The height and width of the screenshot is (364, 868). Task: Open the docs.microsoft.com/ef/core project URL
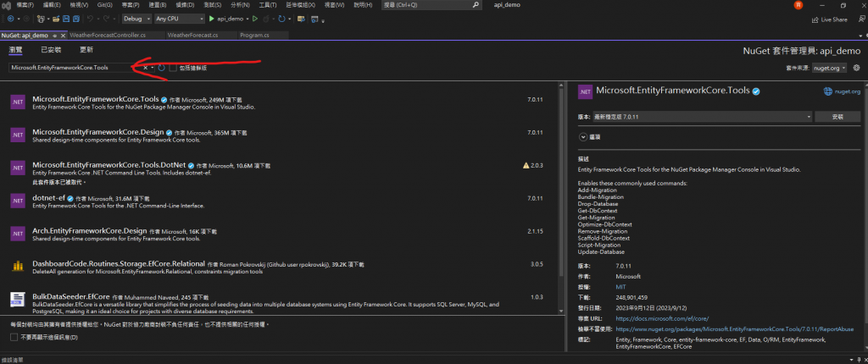(x=662, y=318)
